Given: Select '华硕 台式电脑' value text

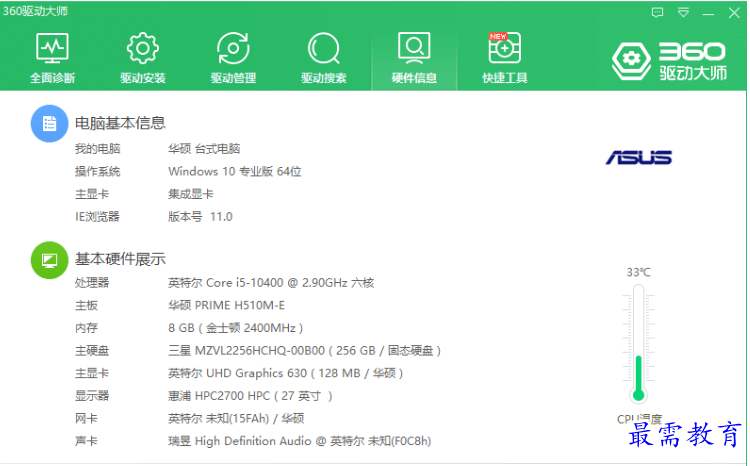Looking at the screenshot, I should click(204, 149).
